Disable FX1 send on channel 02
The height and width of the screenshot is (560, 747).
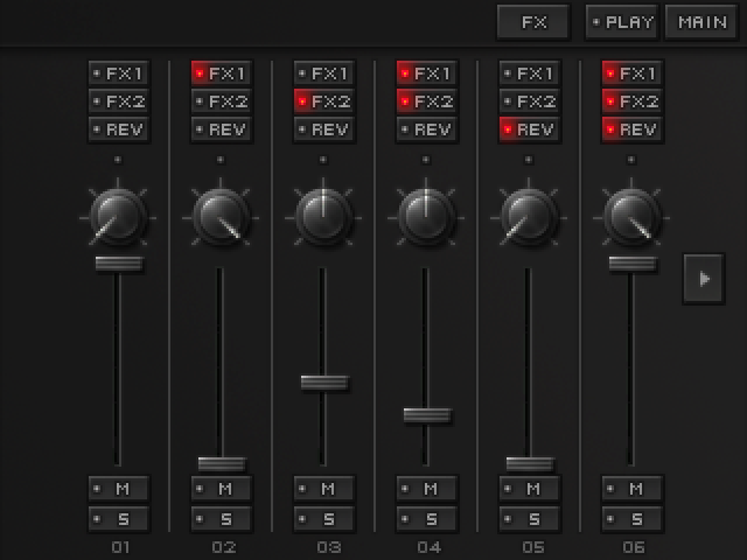(x=222, y=73)
